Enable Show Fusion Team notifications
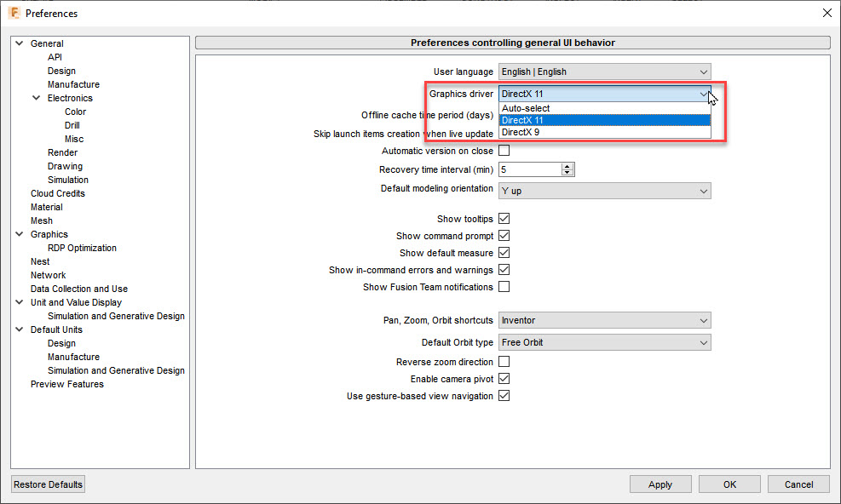Viewport: 841px width, 504px height. point(504,287)
